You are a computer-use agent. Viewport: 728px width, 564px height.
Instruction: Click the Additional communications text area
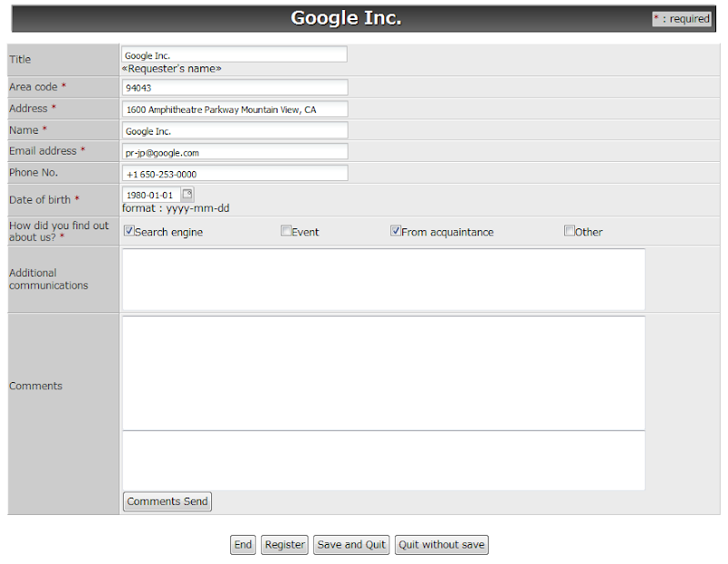tap(384, 279)
